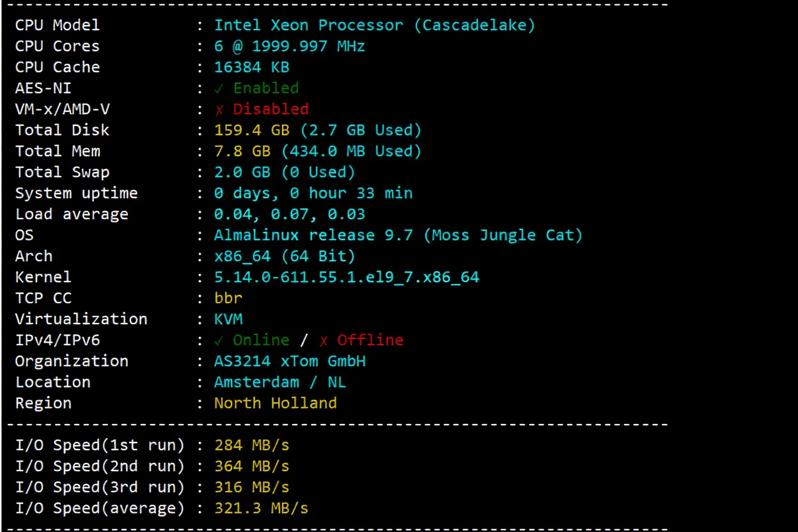Click the 'AES-NI' label

[43, 88]
